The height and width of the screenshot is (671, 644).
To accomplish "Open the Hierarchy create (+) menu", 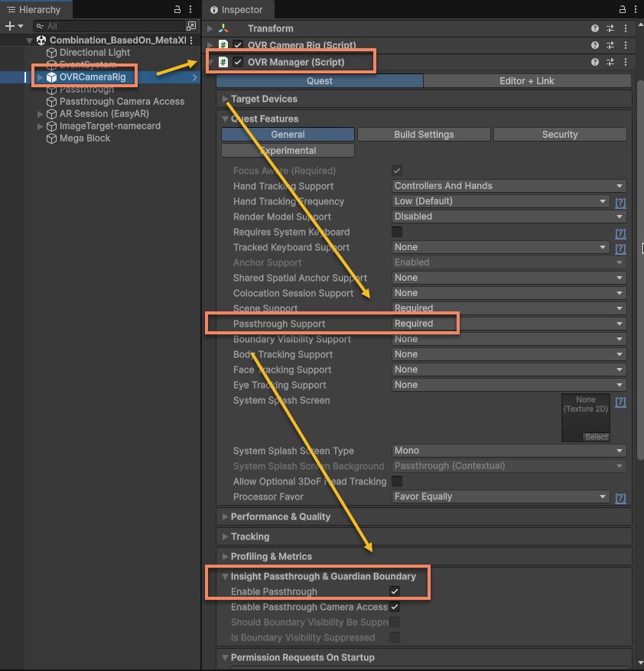I will pos(14,26).
